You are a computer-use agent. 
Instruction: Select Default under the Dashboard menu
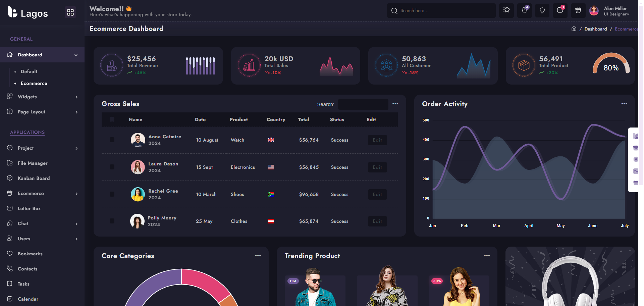tap(29, 71)
